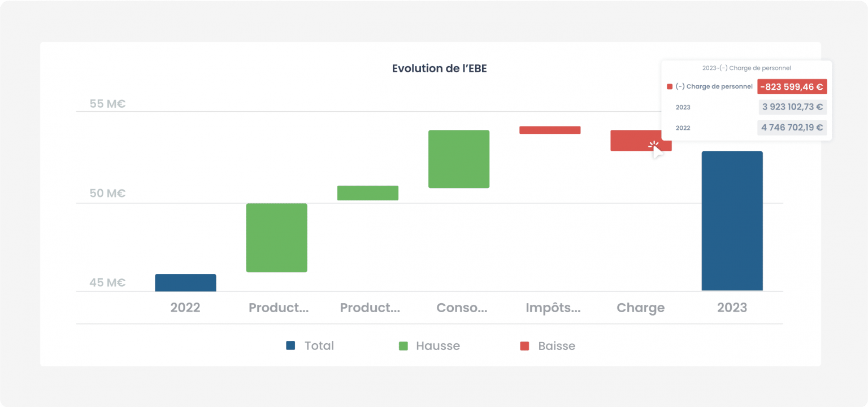This screenshot has width=868, height=407.
Task: Click the Conso... x-axis label
Action: pyautogui.click(x=462, y=308)
